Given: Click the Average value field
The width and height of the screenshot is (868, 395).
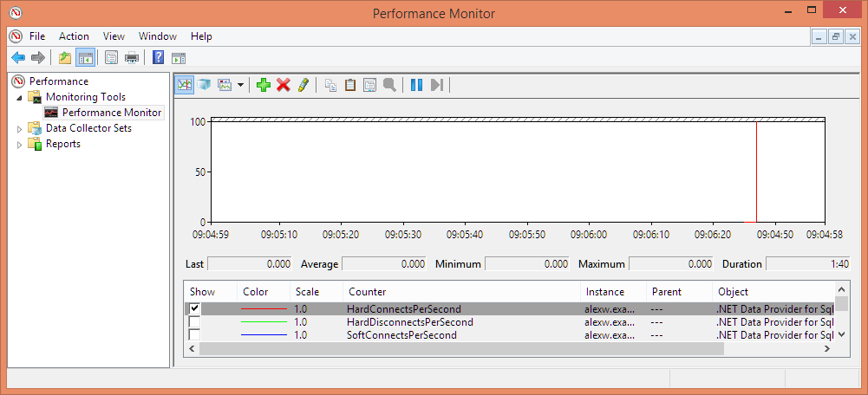Looking at the screenshot, I should pos(384,264).
